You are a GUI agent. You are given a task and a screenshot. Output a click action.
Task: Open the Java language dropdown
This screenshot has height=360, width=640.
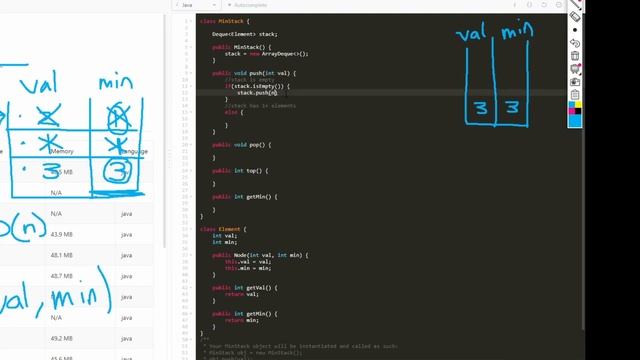coord(196,5)
